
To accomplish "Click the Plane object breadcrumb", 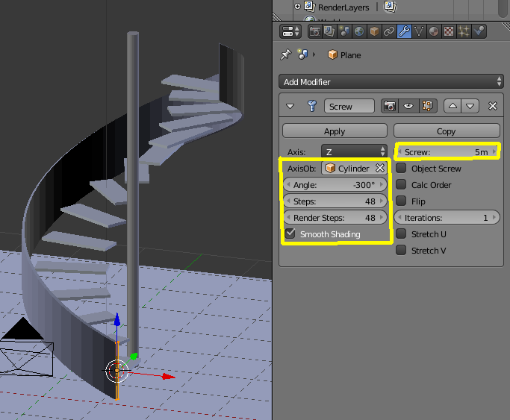I will [344, 55].
